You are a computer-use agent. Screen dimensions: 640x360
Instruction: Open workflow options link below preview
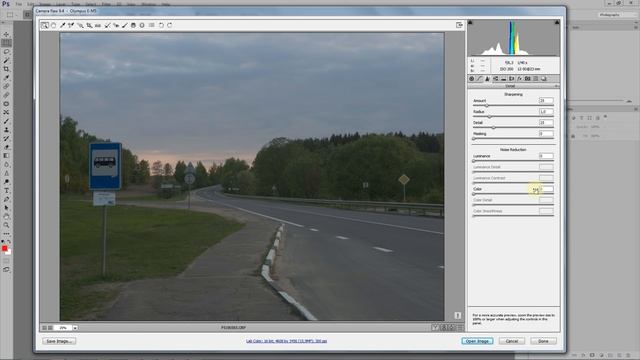pos(286,341)
